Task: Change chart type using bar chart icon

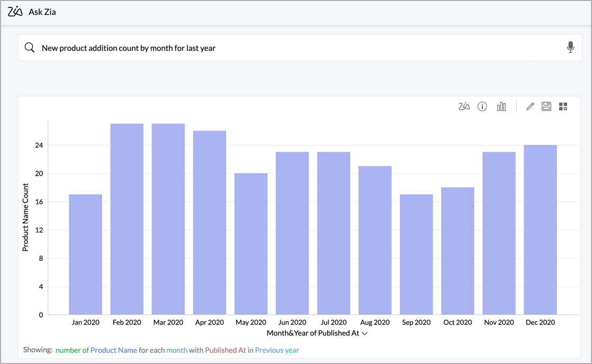Action: pos(501,106)
